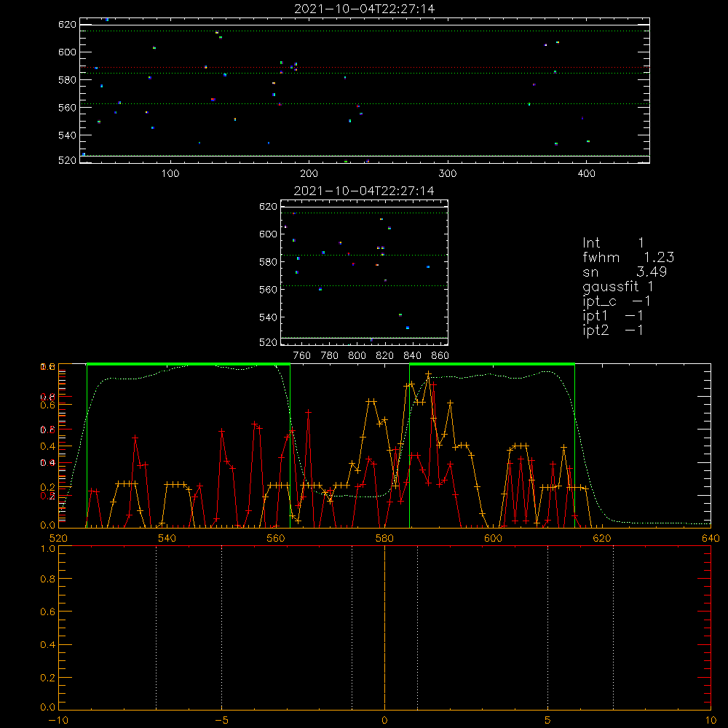Click x-axis label 760 on middle plot
The image size is (728, 728).
click(x=302, y=356)
